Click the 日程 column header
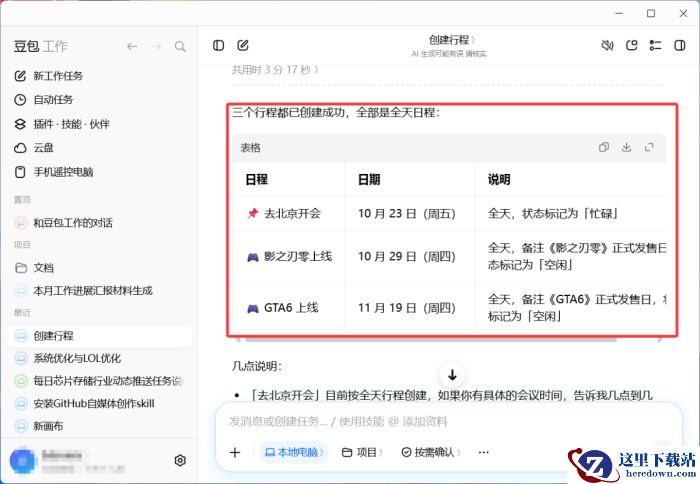Screen dimensions: 700x484 coord(288,179)
